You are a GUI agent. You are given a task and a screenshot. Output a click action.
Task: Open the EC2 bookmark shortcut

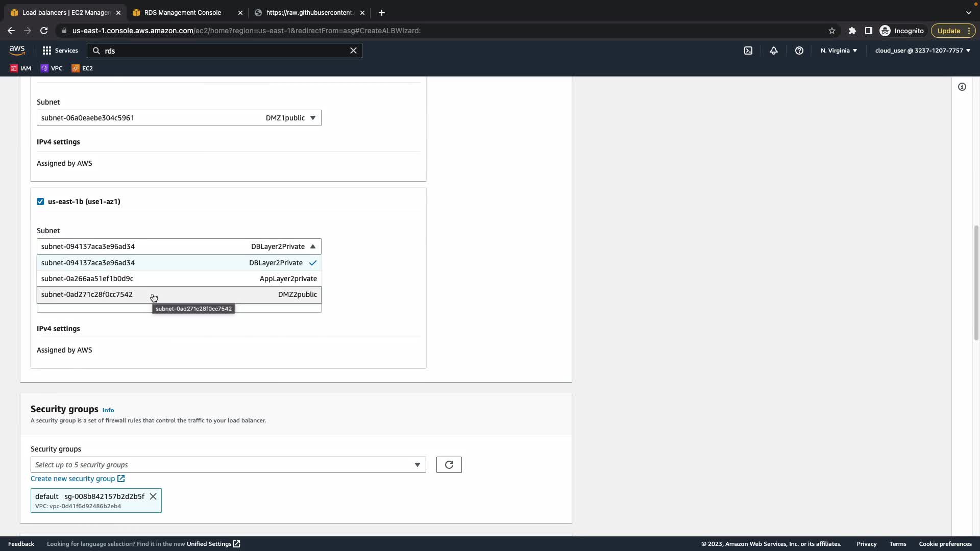point(82,68)
